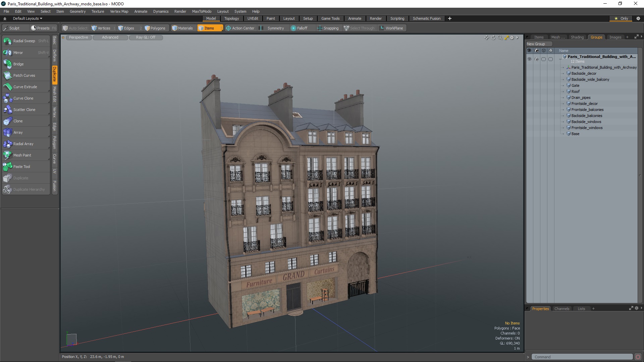Click the Command input field
The image size is (644, 362).
(582, 357)
